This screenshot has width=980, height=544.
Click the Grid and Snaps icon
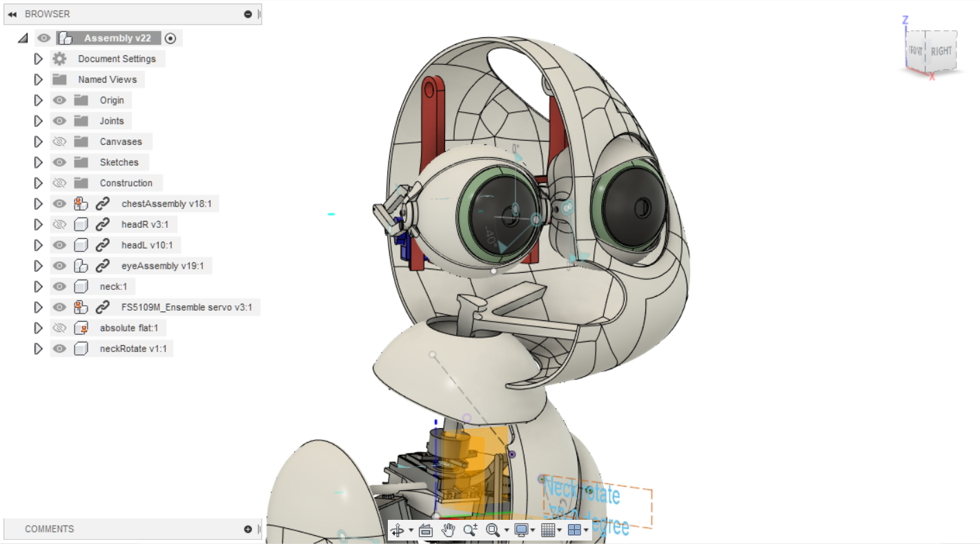tap(548, 530)
